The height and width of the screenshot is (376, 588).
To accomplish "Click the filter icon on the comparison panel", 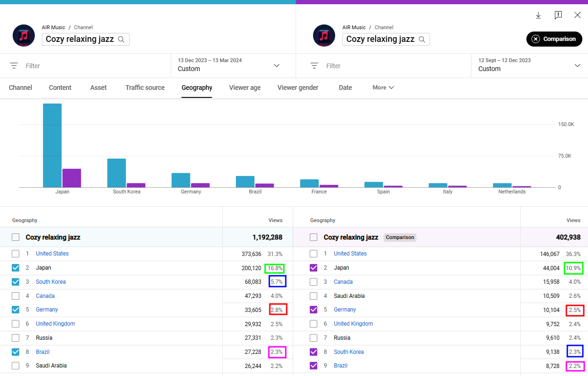I will tap(314, 65).
